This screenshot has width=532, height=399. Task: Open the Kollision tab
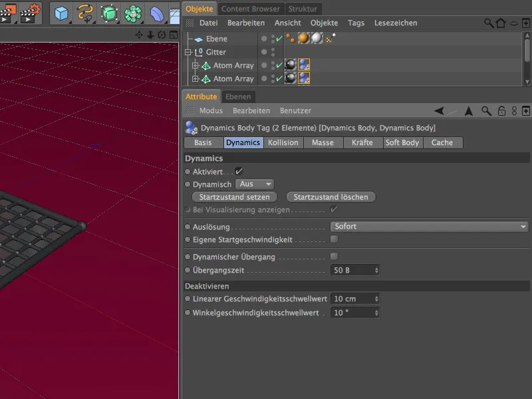pos(283,142)
